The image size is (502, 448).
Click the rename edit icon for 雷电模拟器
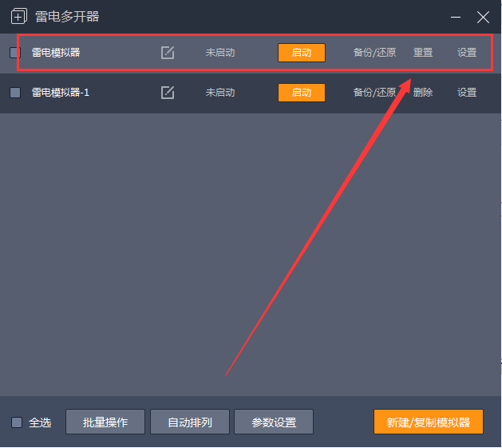click(168, 53)
